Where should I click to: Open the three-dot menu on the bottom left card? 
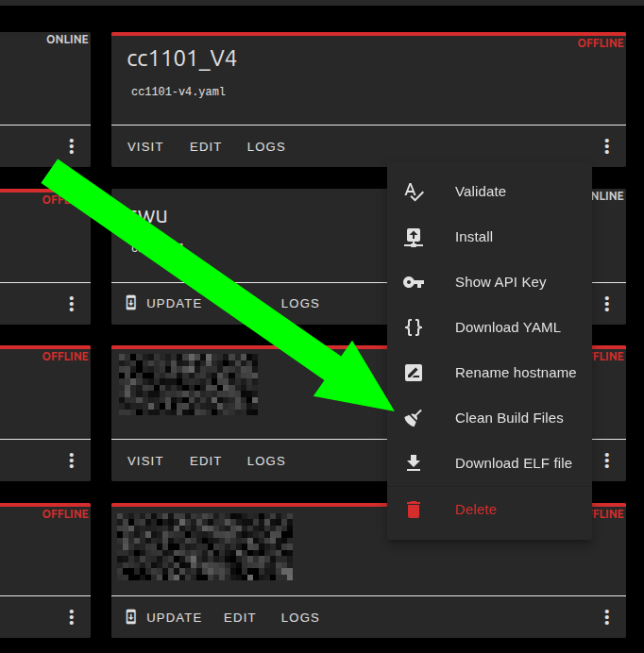click(72, 617)
